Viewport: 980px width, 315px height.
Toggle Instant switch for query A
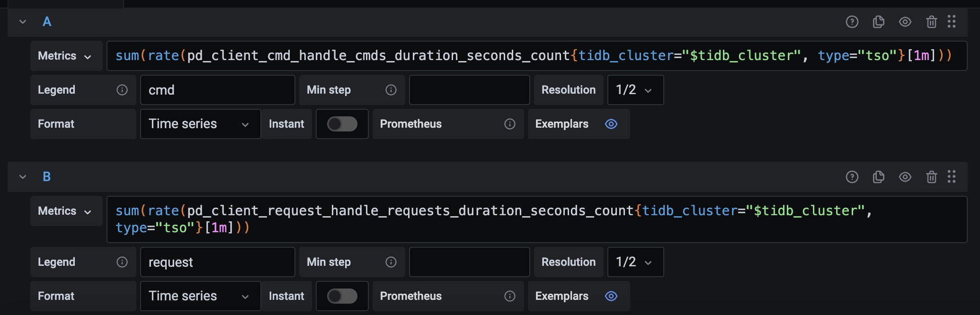point(342,124)
